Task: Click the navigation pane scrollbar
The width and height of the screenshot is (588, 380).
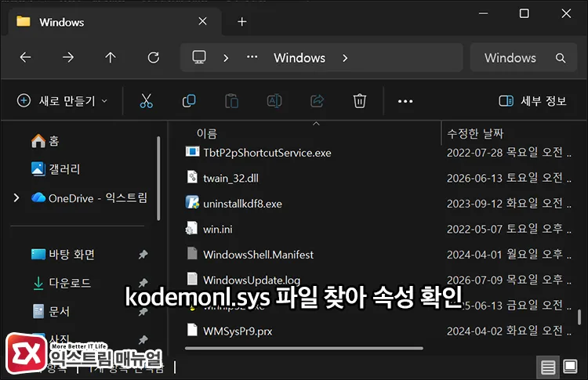Action: [x=158, y=178]
